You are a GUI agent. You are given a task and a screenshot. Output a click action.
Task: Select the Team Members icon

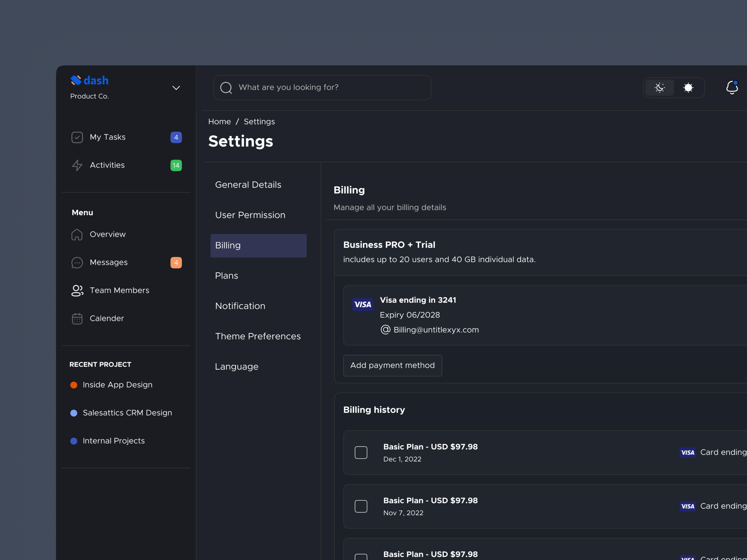point(77,290)
